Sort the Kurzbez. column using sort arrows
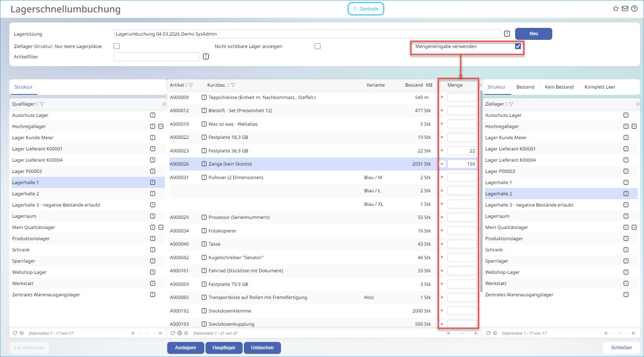644x357 pixels. (x=228, y=85)
